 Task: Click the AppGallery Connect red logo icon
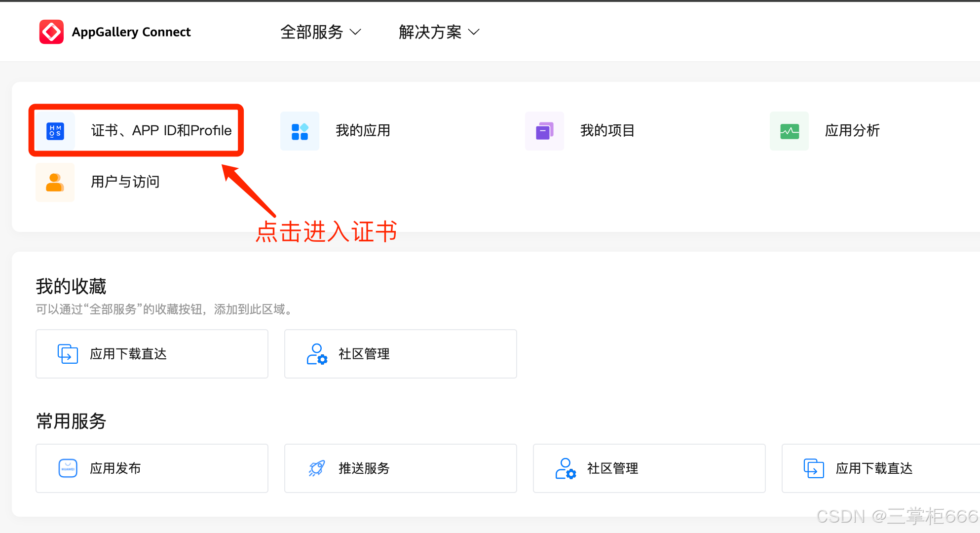click(x=51, y=32)
